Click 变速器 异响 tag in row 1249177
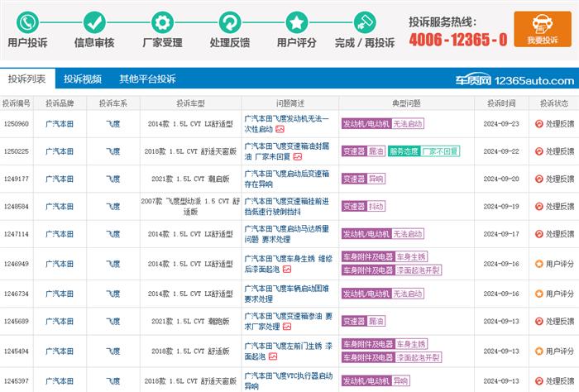 [x=363, y=179]
